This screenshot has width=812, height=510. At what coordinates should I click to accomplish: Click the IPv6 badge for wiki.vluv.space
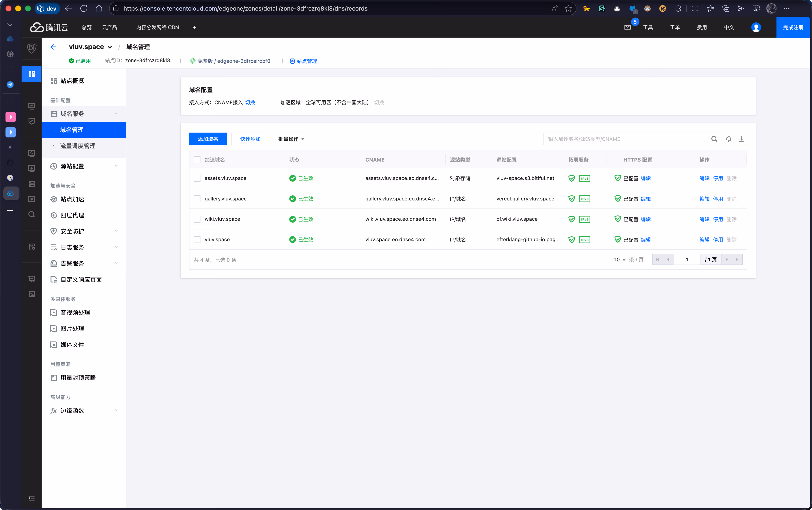point(585,219)
